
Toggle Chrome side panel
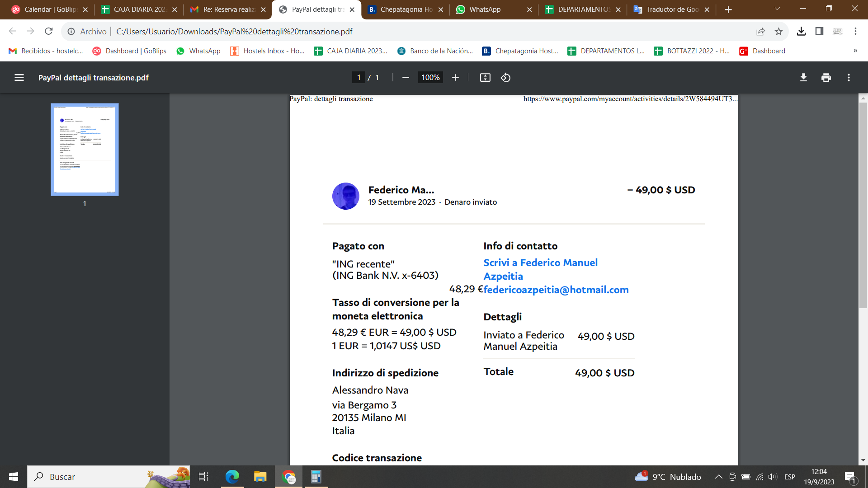[819, 31]
